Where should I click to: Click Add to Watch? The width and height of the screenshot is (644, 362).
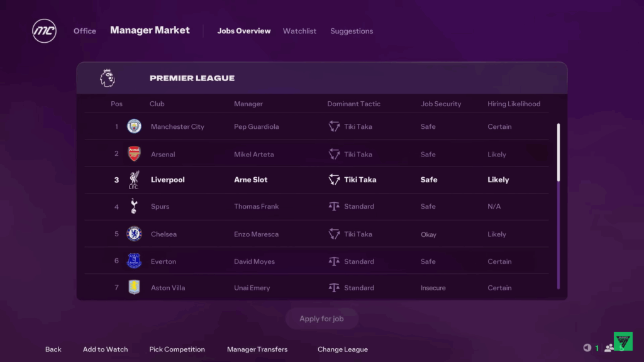click(106, 349)
